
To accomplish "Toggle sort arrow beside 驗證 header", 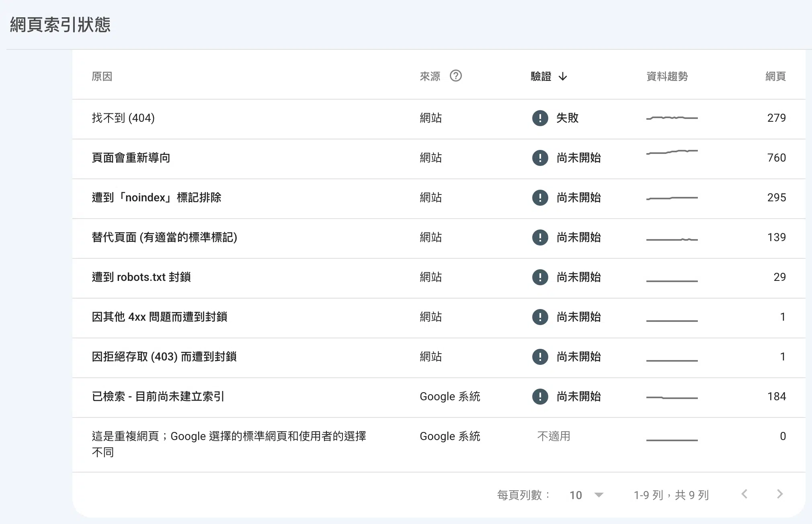I will point(563,76).
